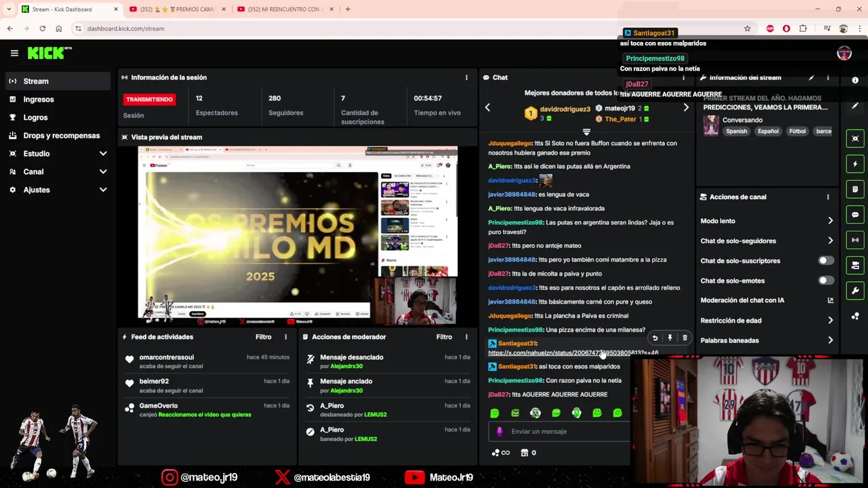Image resolution: width=868 pixels, height=488 pixels.
Task: Click the info icon in right toolbar
Action: (x=855, y=81)
